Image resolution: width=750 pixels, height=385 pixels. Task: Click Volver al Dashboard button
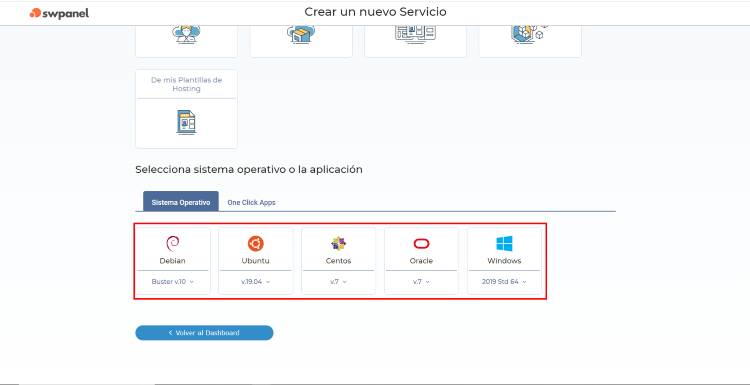coord(204,333)
